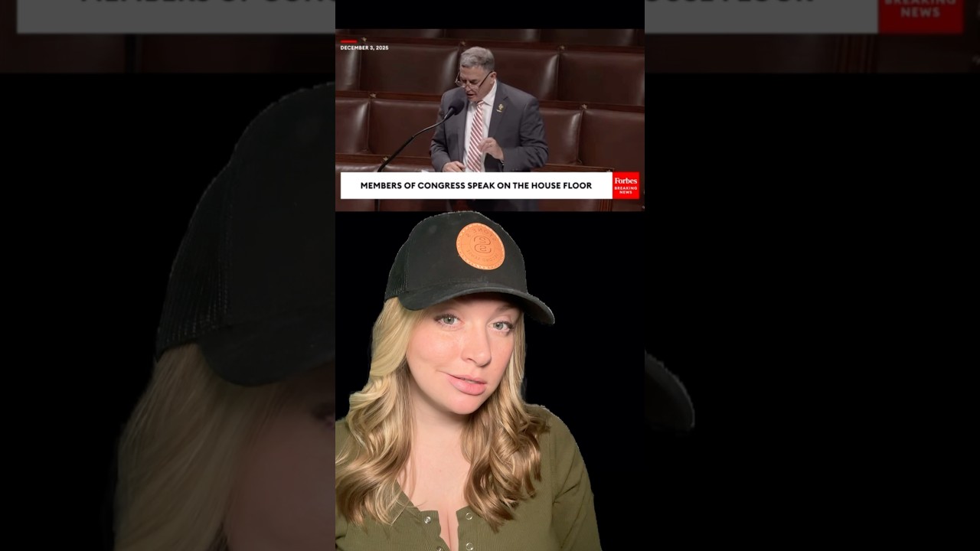Click the Forbes Breaking News logo badge
The height and width of the screenshot is (551, 980).
pyautogui.click(x=626, y=185)
